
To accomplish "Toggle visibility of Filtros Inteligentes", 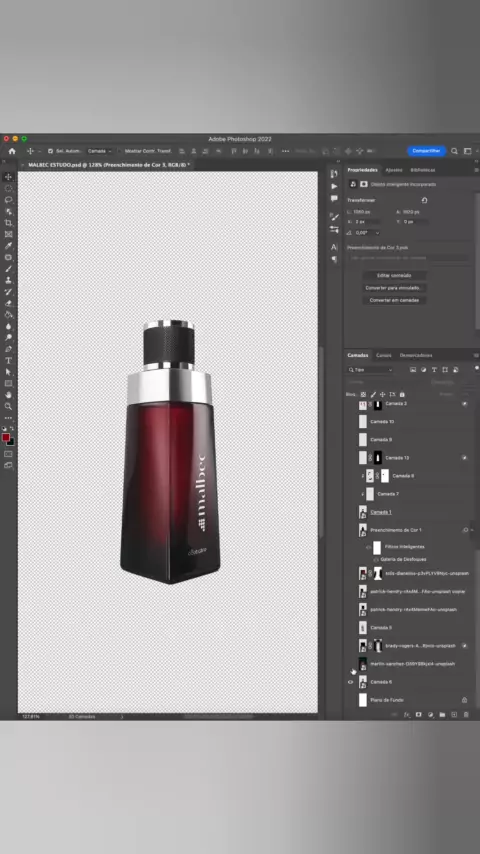I will coord(368,547).
